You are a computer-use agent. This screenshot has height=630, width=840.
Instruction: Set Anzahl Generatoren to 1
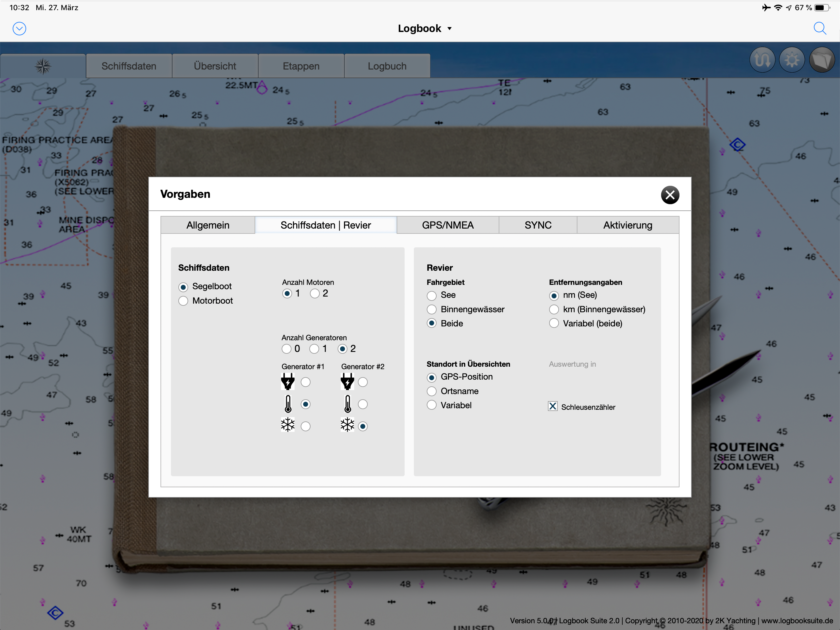(x=314, y=349)
